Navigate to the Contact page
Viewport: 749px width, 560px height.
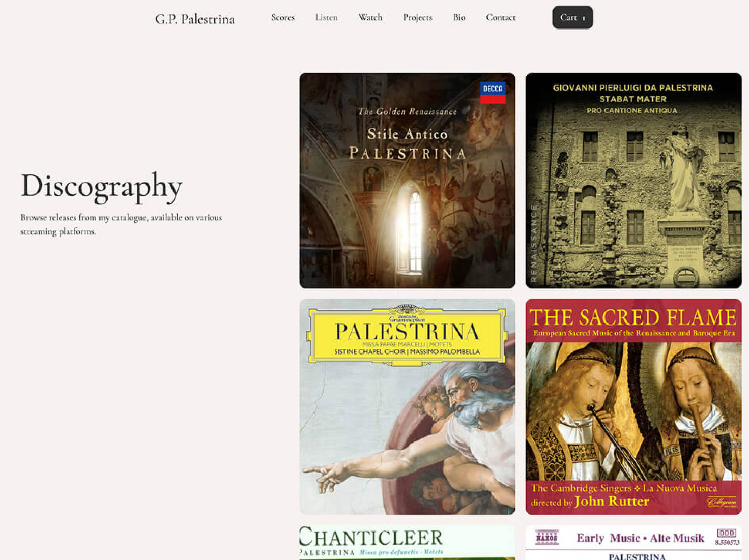501,17
